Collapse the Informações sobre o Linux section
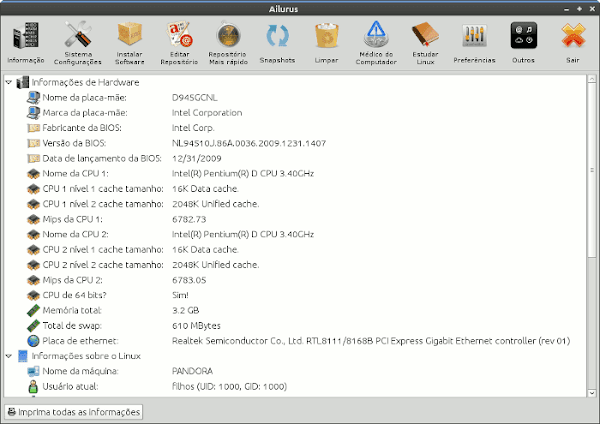 (10, 355)
